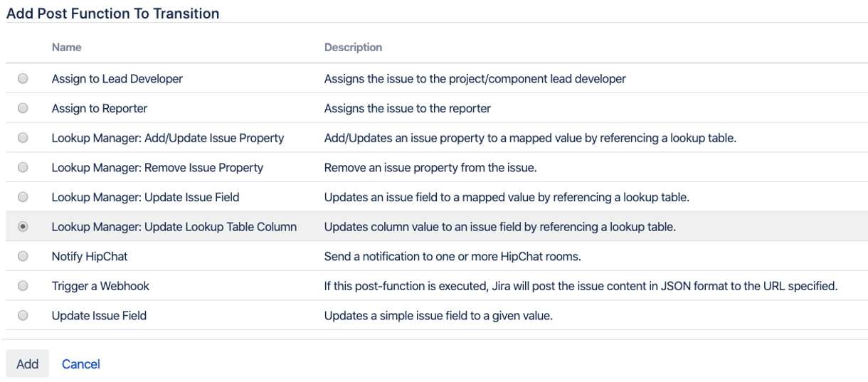The height and width of the screenshot is (382, 868).
Task: Click the "Trigger a Webhook" name label
Action: pyautogui.click(x=100, y=286)
